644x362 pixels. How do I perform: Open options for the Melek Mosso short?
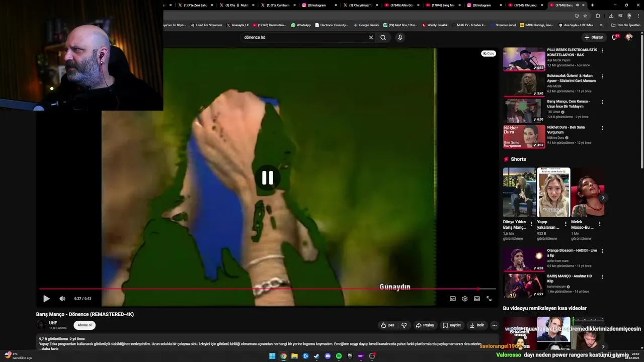tap(599, 224)
